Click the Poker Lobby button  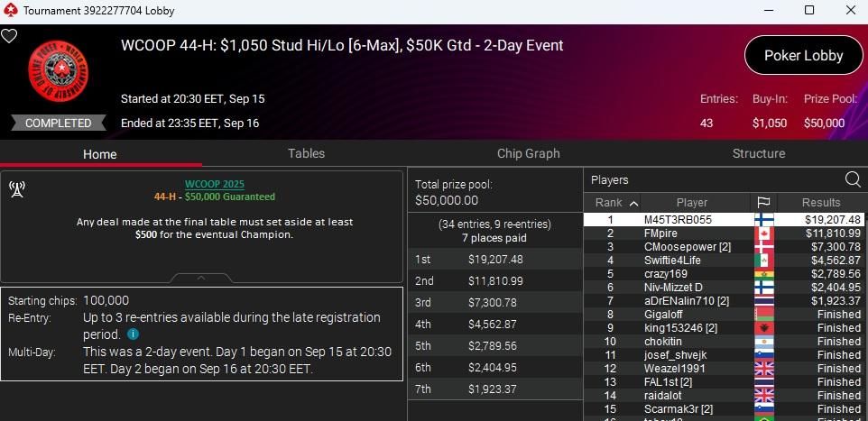802,55
